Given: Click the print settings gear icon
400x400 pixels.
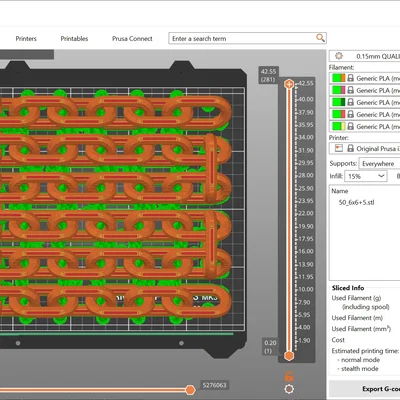Looking at the screenshot, I should (x=339, y=56).
